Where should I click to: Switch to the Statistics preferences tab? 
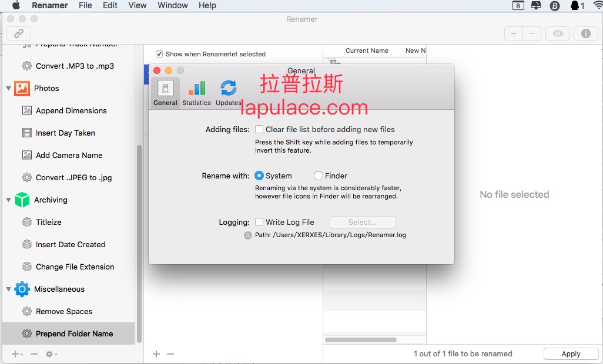point(196,93)
